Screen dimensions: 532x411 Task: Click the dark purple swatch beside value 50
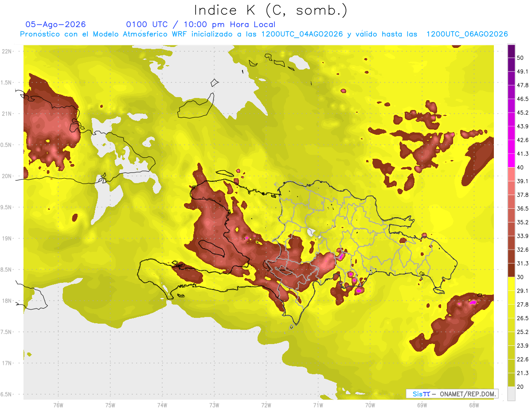click(x=511, y=51)
